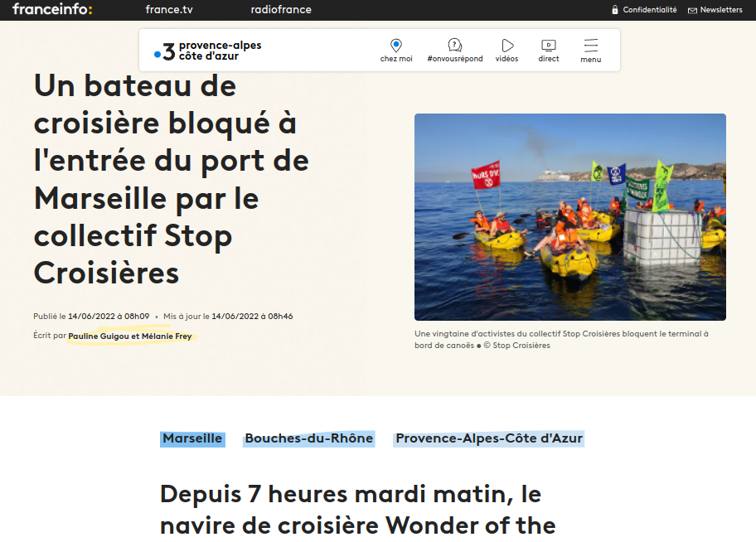756x542 pixels.
Task: Go to the france.tv site tab
Action: pos(168,10)
